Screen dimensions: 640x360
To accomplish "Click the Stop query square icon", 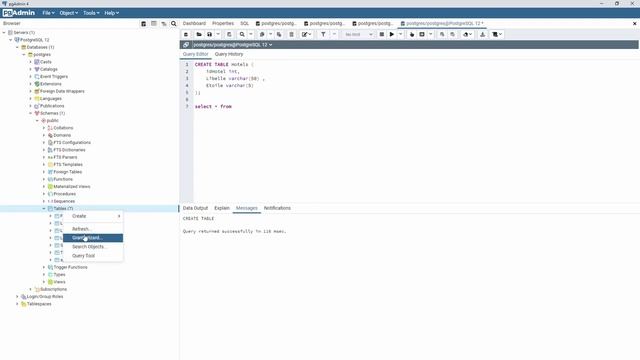I will coord(382,35).
